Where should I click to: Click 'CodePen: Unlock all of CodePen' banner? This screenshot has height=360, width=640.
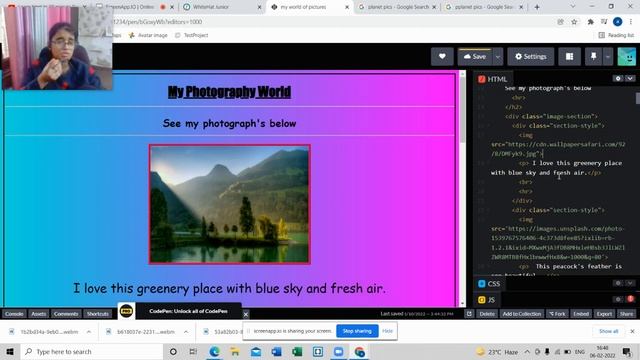pyautogui.click(x=189, y=311)
